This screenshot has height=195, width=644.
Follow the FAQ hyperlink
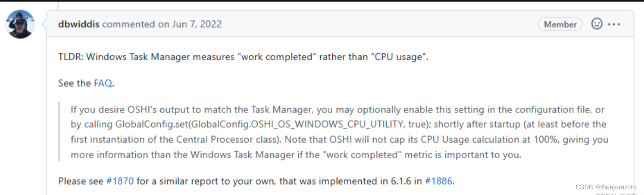coord(103,83)
